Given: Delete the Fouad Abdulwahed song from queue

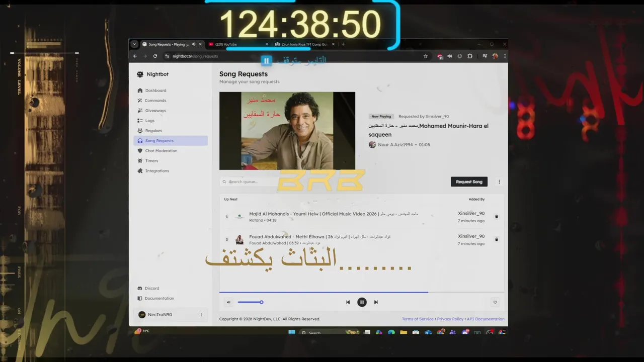Looking at the screenshot, I should pyautogui.click(x=496, y=239).
